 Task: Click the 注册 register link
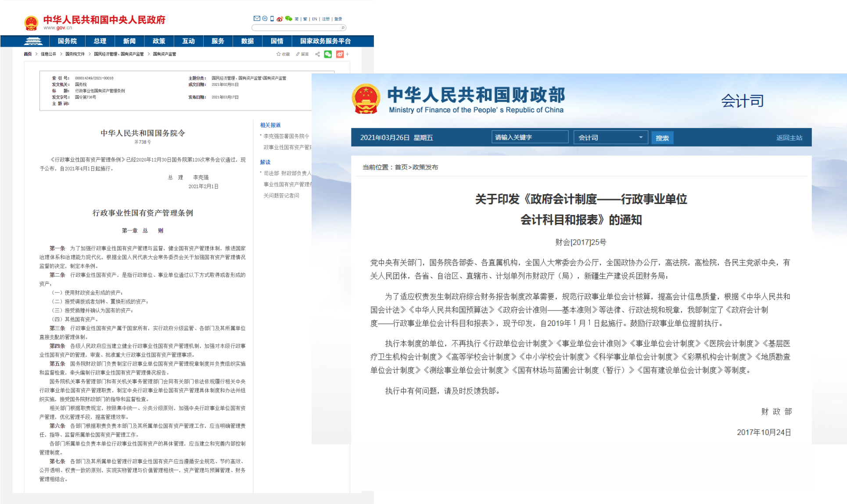coord(326,19)
